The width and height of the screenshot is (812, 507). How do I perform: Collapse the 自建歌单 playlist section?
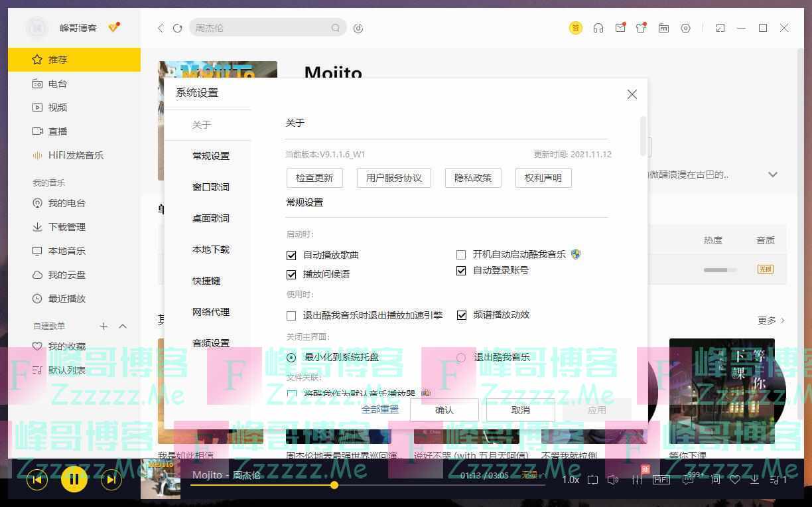[123, 326]
